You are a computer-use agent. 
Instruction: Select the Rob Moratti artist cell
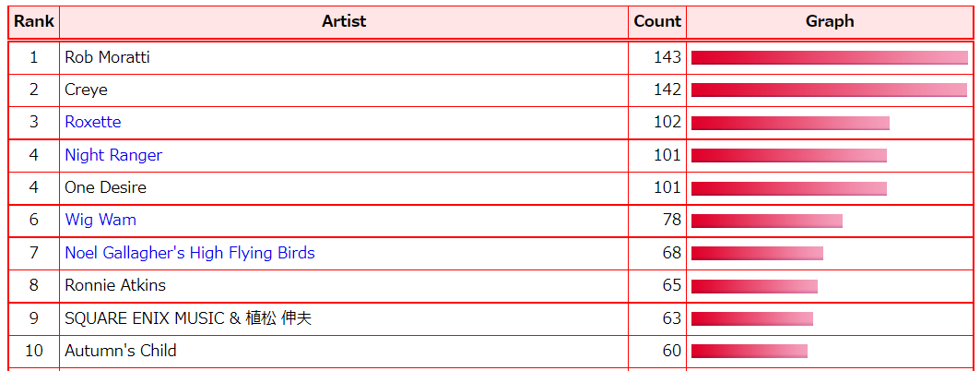107,57
